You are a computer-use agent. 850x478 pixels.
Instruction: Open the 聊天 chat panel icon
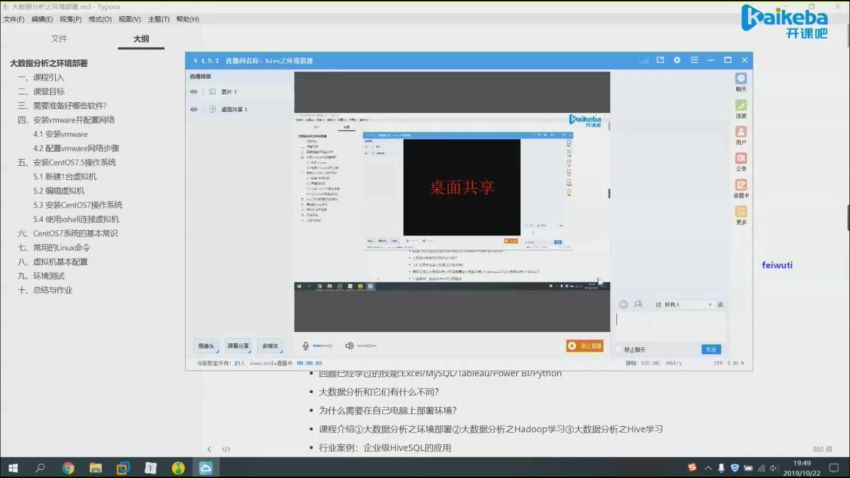click(741, 82)
